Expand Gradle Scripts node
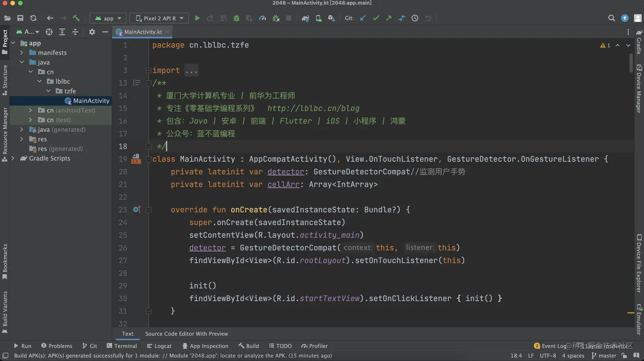 point(13,158)
